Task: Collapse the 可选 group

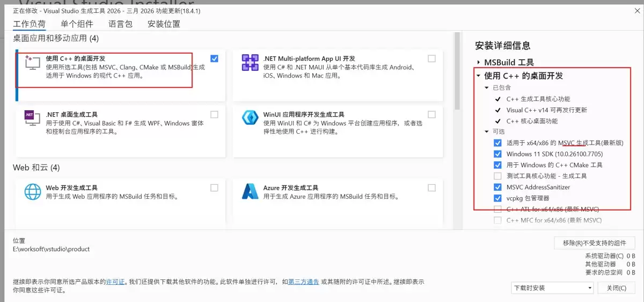Action: click(x=487, y=132)
